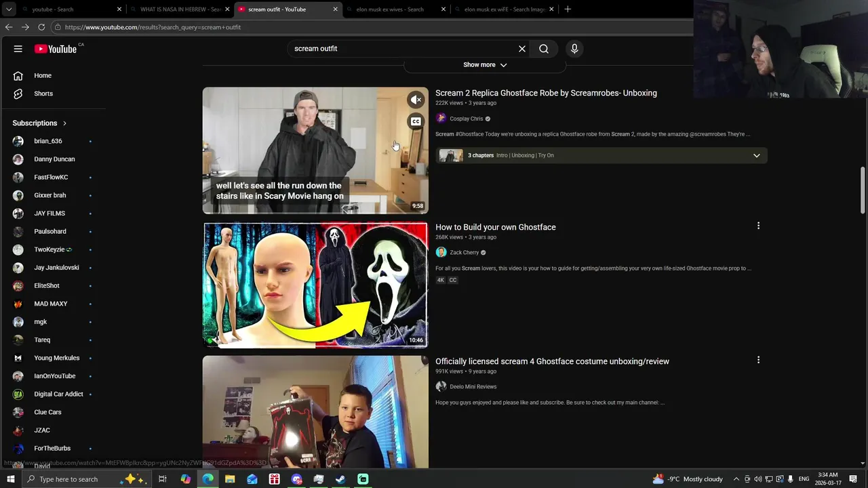Click the browser address bar URL
The width and height of the screenshot is (868, 488).
pos(153,27)
